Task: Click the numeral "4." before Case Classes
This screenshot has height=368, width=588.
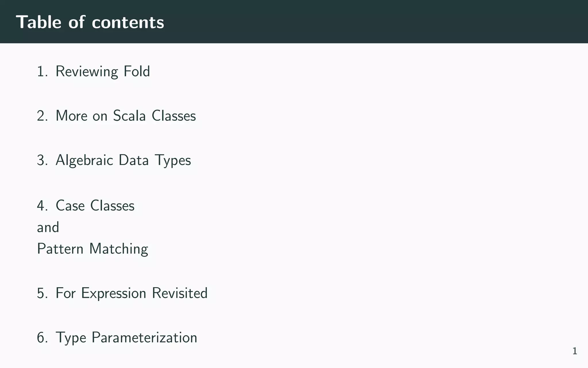Action: [x=42, y=206]
